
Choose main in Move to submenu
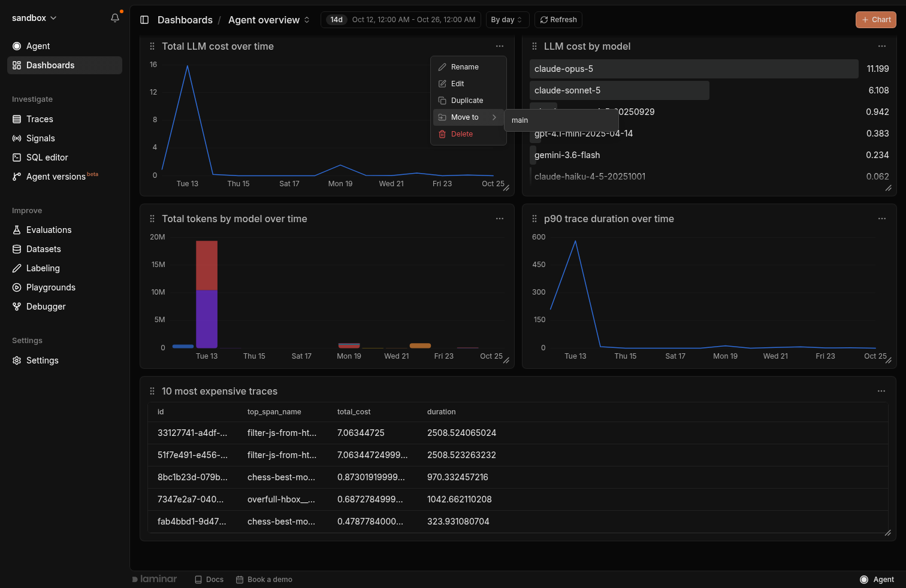pos(561,120)
